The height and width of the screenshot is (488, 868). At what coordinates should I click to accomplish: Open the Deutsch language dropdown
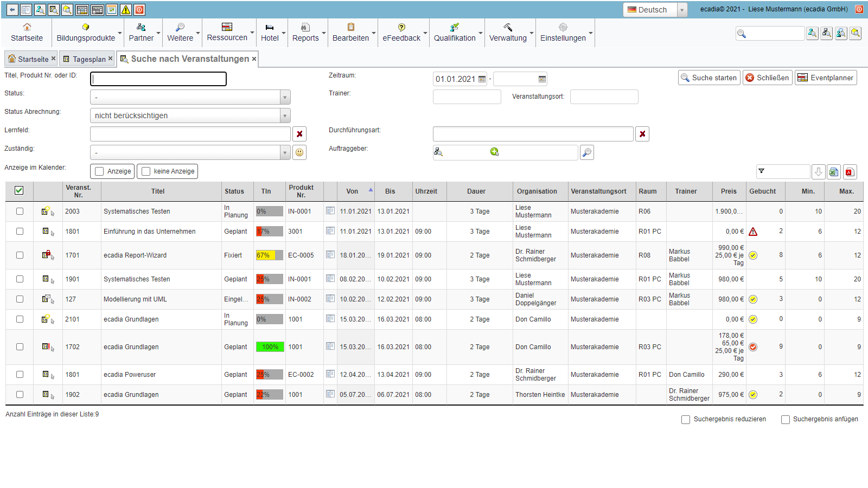682,10
